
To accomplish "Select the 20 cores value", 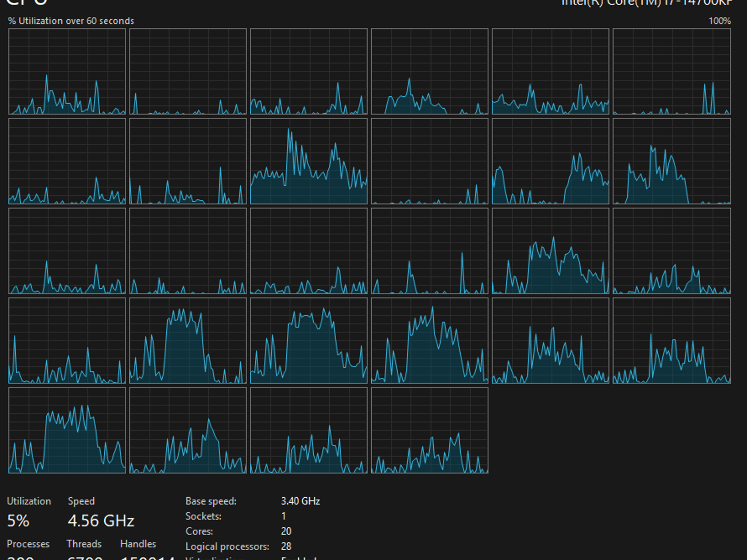I will click(x=286, y=531).
